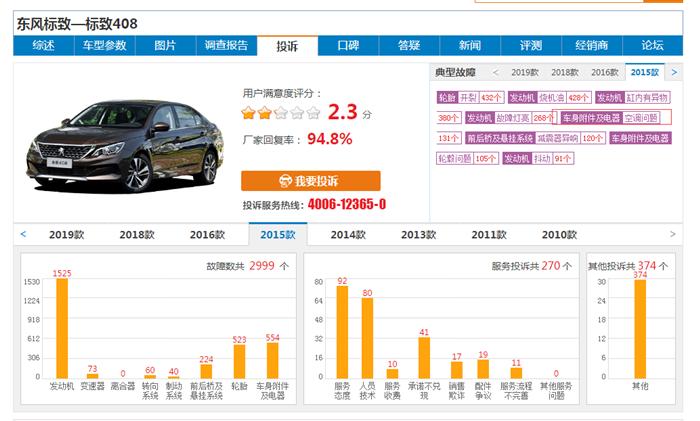Image resolution: width=700 pixels, height=421 pixels.
Task: Open the 经销商 tab
Action: click(592, 46)
